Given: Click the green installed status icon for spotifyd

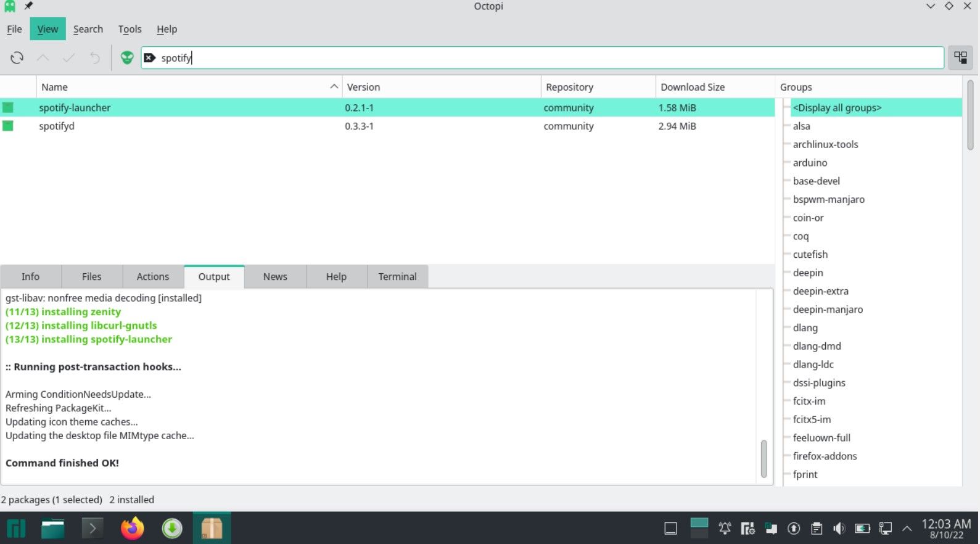Looking at the screenshot, I should pyautogui.click(x=8, y=126).
